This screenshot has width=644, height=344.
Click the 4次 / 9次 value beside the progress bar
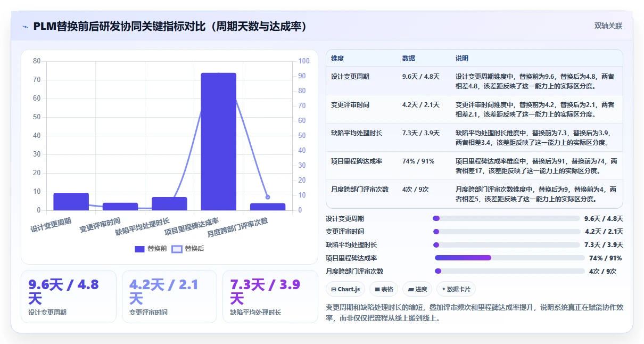pyautogui.click(x=602, y=271)
